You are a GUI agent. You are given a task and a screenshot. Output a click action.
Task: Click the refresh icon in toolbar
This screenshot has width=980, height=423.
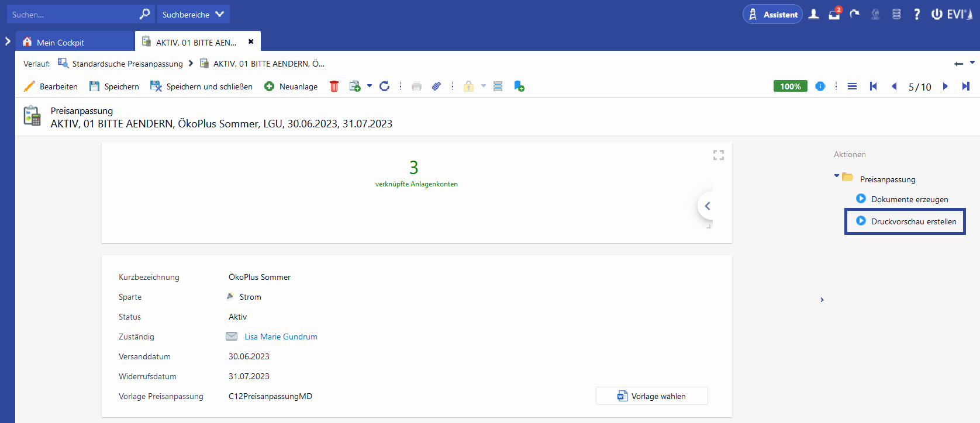coord(384,86)
